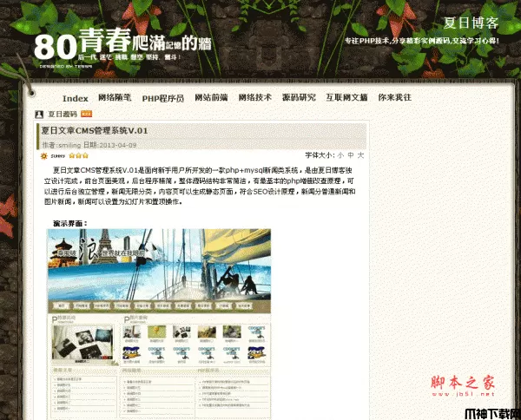The width and height of the screenshot is (521, 420).
Task: Open the sailboat demo screenshot image
Action: pos(159,265)
